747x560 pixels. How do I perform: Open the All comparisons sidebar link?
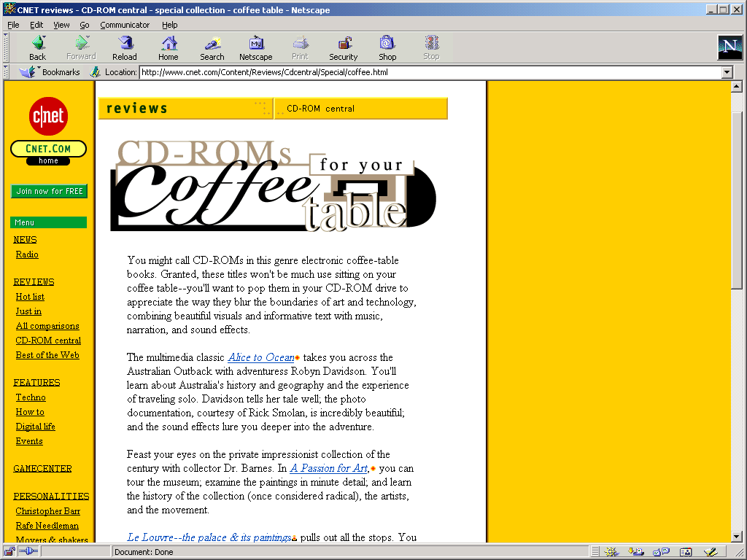47,326
